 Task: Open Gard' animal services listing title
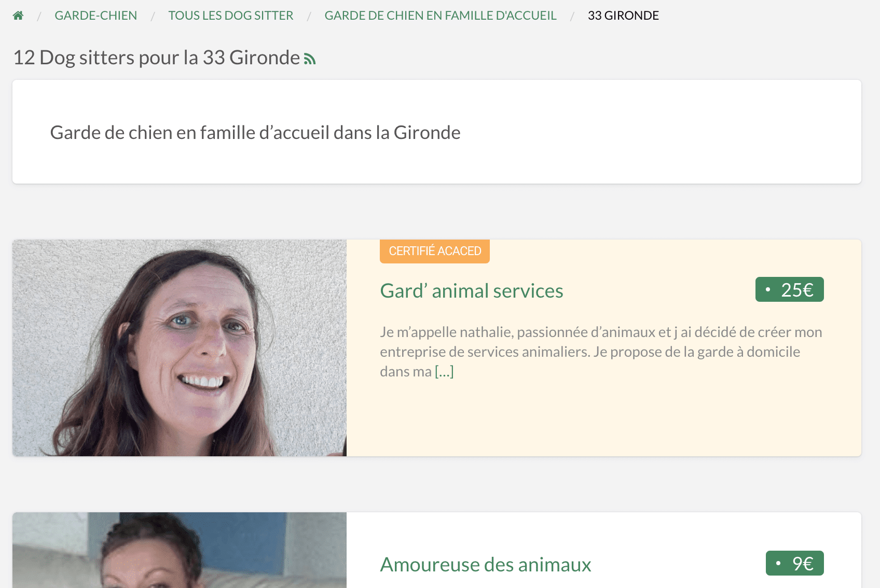click(x=472, y=290)
